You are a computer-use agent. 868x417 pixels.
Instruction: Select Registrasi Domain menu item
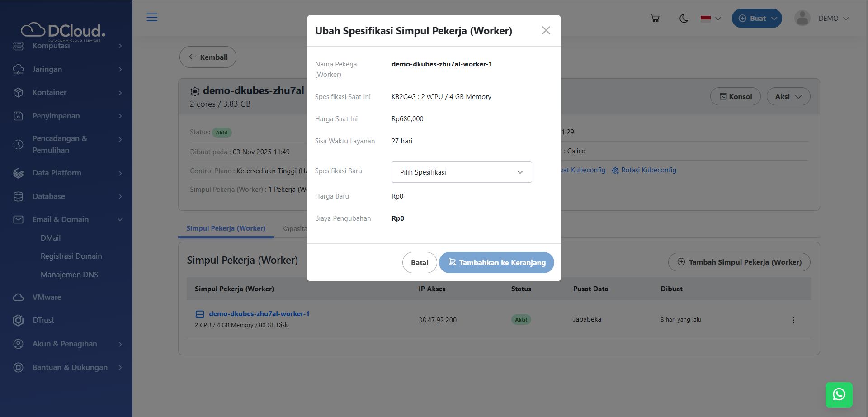(71, 256)
